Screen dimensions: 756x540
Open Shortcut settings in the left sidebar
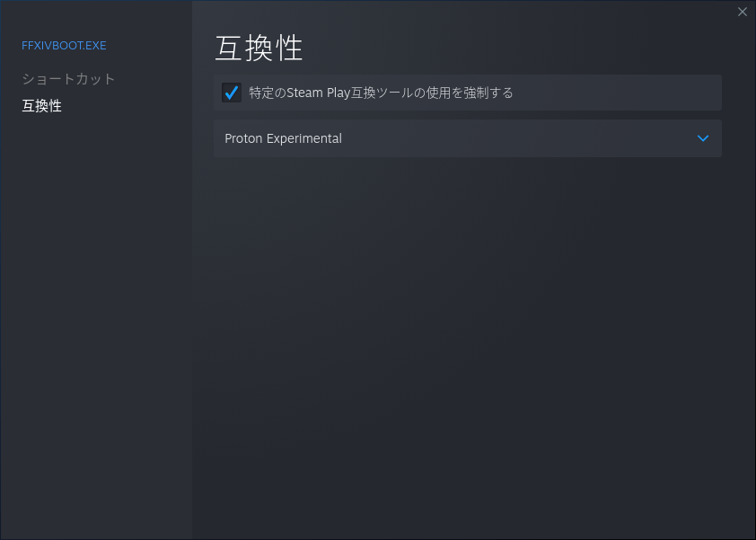(x=68, y=79)
